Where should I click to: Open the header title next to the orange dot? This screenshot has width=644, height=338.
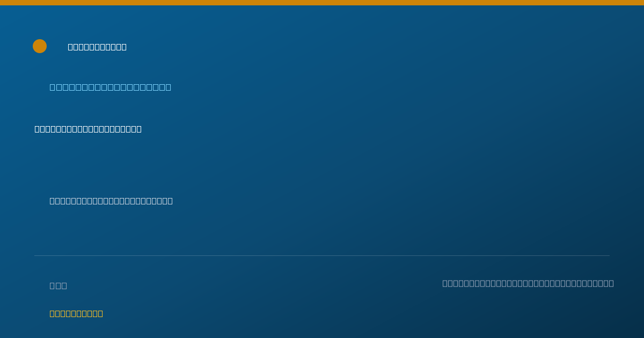(97, 47)
